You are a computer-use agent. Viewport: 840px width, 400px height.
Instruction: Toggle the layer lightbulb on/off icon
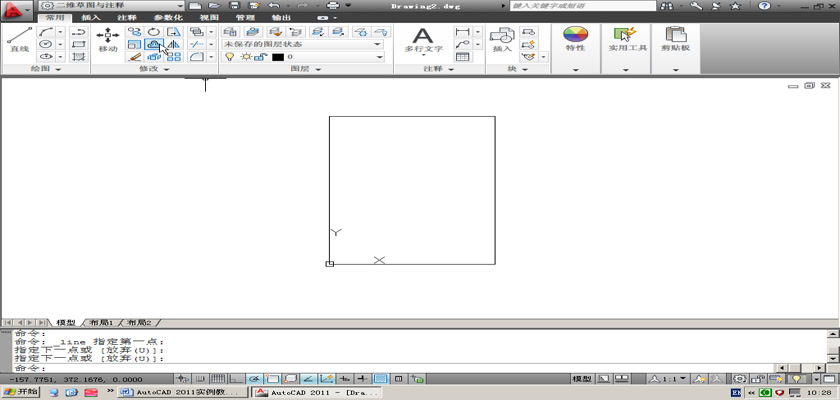[229, 57]
